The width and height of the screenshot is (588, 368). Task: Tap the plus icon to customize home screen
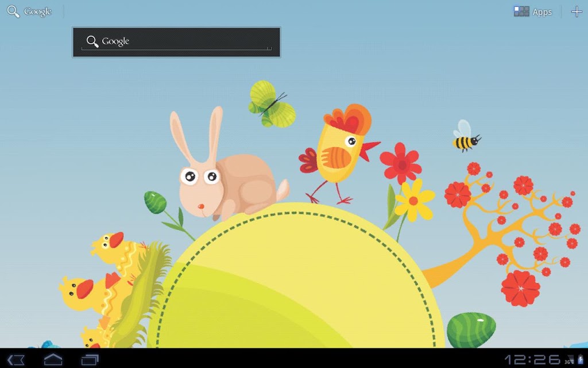click(x=577, y=11)
